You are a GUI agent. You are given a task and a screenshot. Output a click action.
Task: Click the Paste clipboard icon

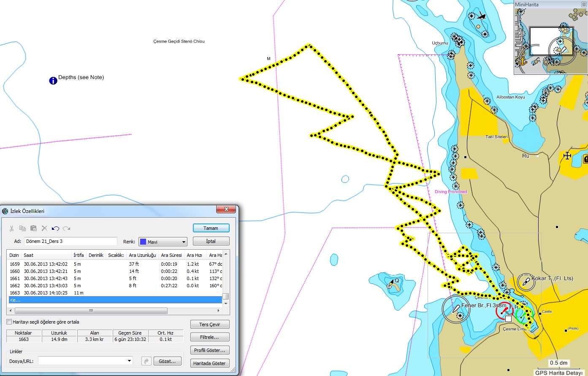coord(33,229)
